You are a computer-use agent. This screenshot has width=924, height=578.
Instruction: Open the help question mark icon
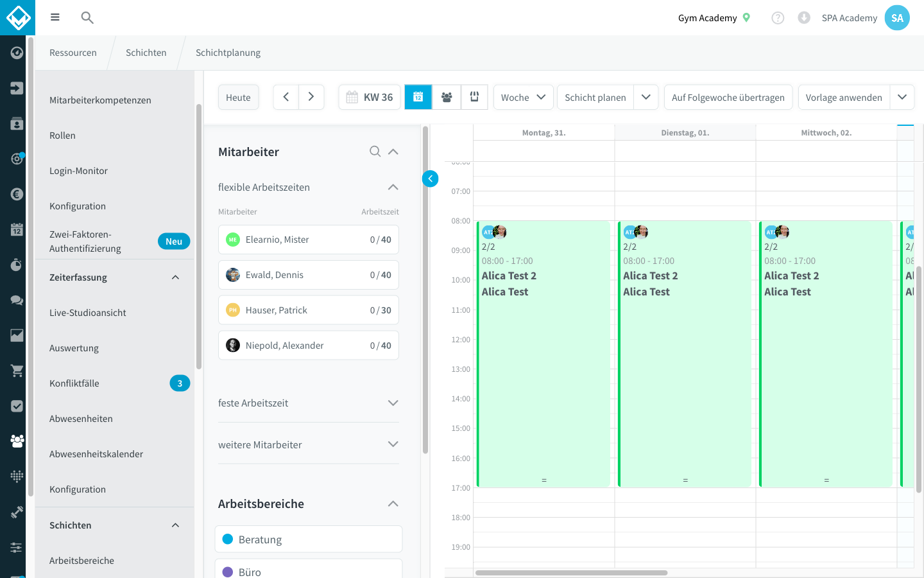[778, 18]
